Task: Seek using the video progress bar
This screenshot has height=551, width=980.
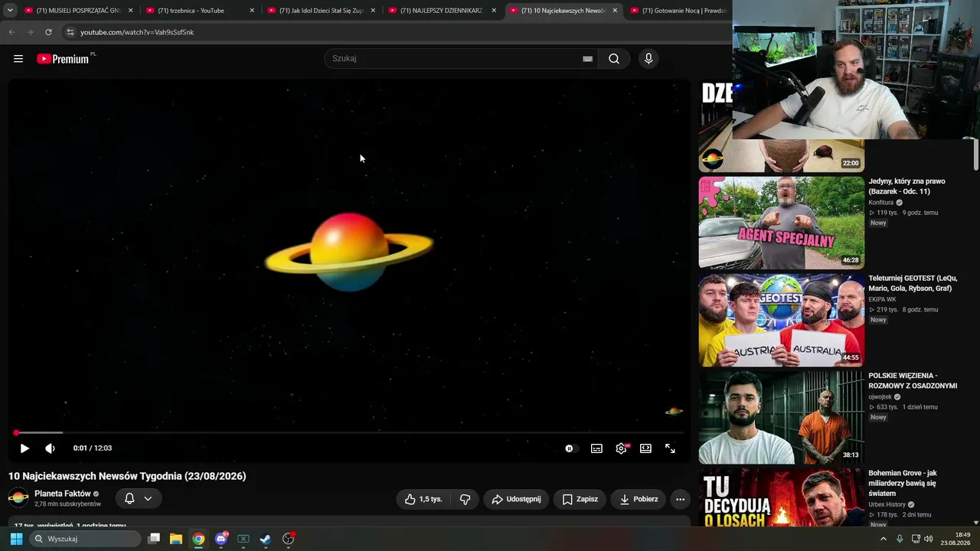Action: (349, 433)
